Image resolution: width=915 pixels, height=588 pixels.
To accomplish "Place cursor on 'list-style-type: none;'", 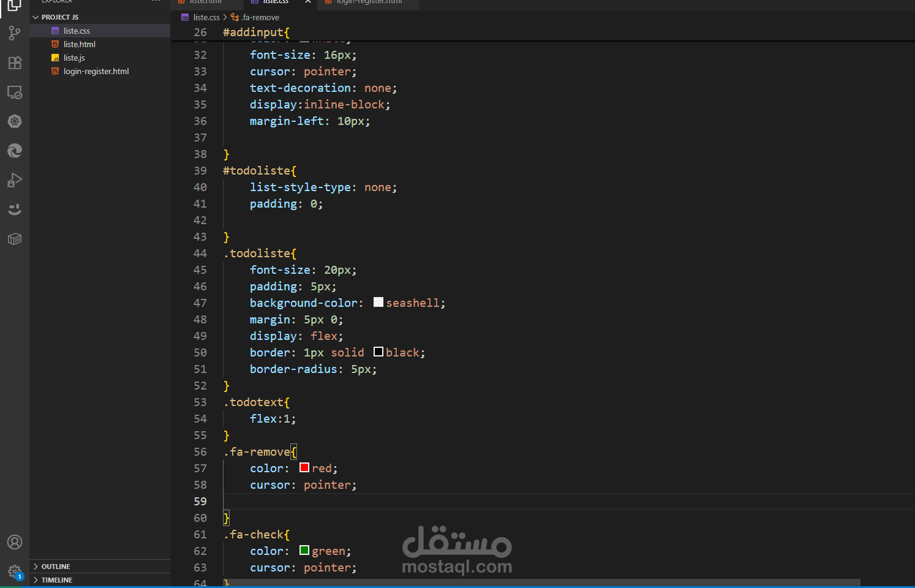I will pyautogui.click(x=323, y=187).
